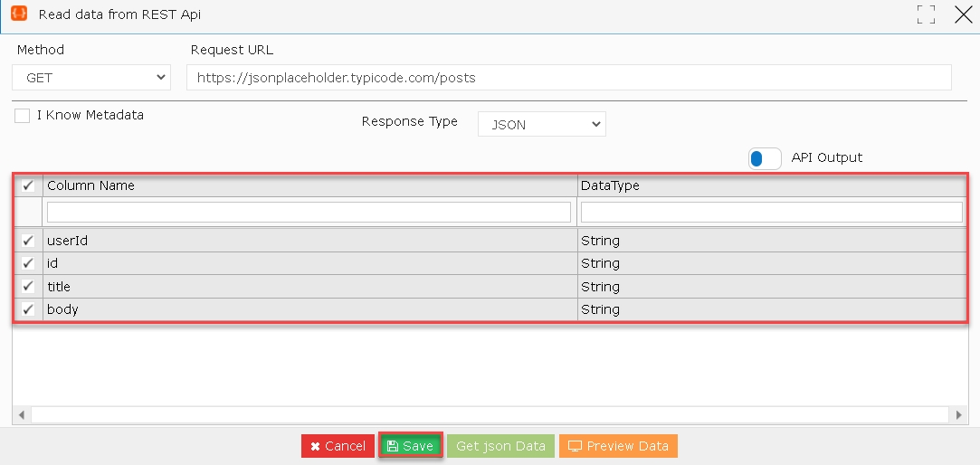Close the dialog using the X icon
Viewport: 980px width, 465px height.
coord(964,14)
